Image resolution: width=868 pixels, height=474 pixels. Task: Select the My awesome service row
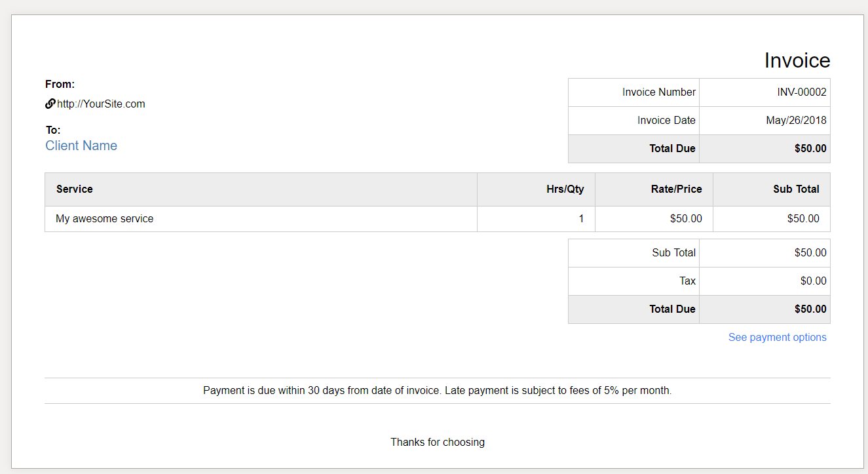(x=105, y=219)
